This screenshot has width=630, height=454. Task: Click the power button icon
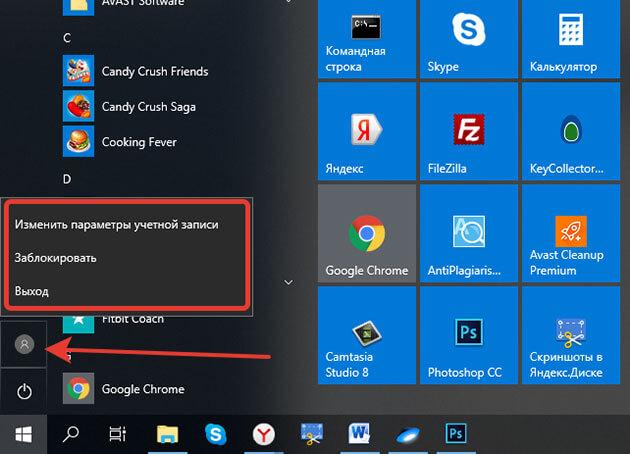(24, 391)
